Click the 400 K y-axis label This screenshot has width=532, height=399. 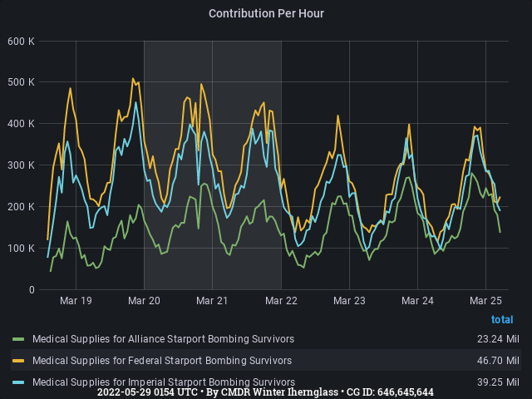pos(21,124)
